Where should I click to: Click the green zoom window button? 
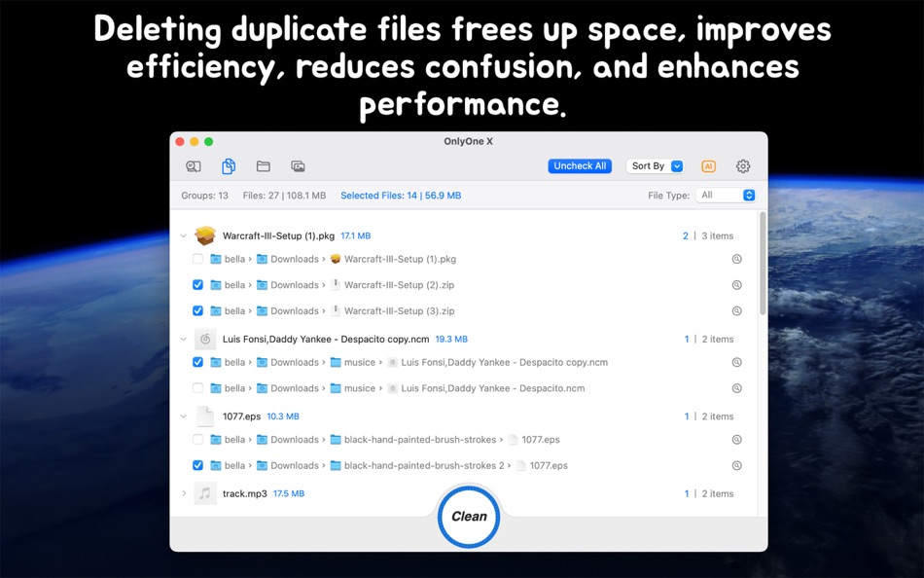[x=208, y=141]
